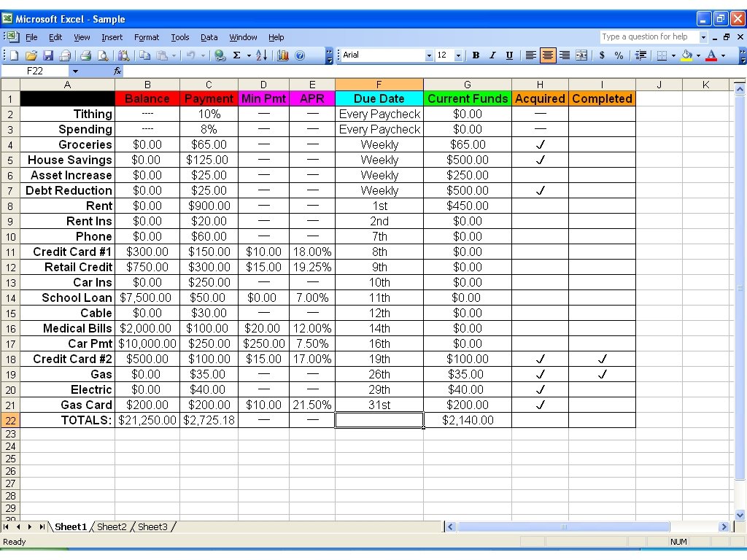Viewport: 747px width, 560px height.
Task: Expand the Name Box dropdown arrow
Action: (75, 71)
